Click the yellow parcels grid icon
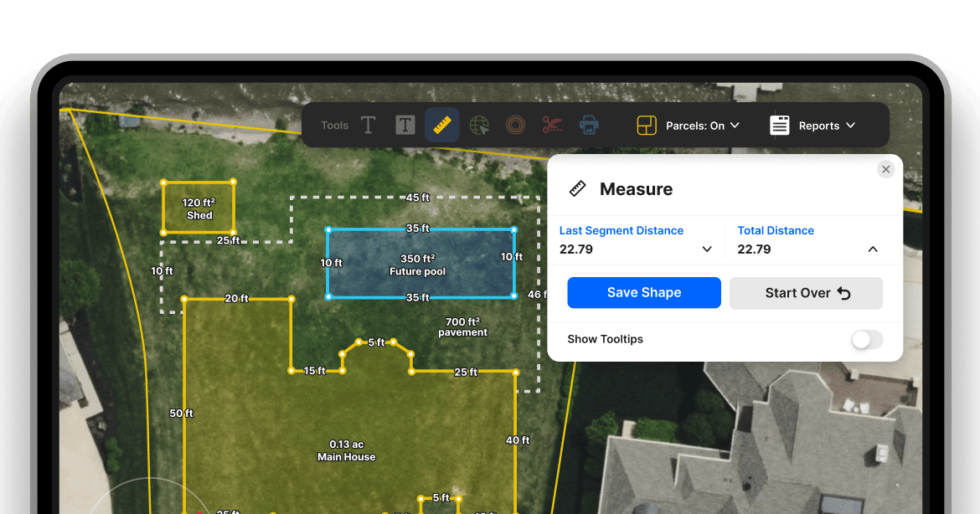Screen dimensions: 980x514 tap(647, 126)
